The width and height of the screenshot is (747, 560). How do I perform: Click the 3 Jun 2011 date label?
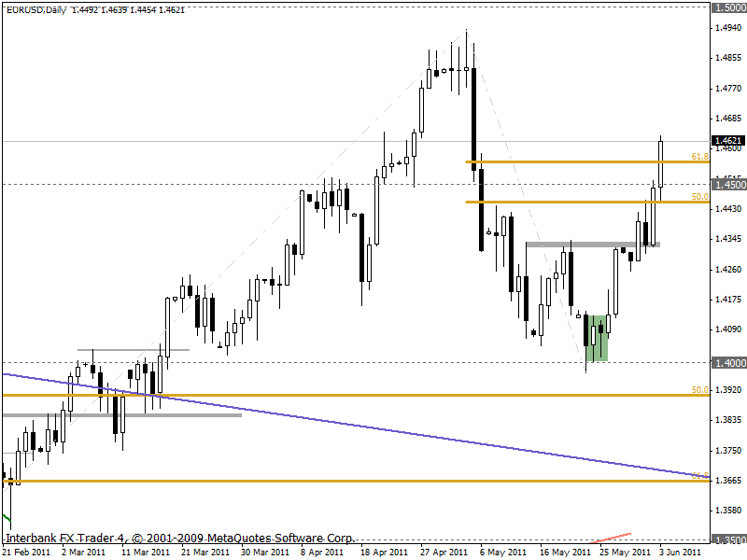(681, 553)
